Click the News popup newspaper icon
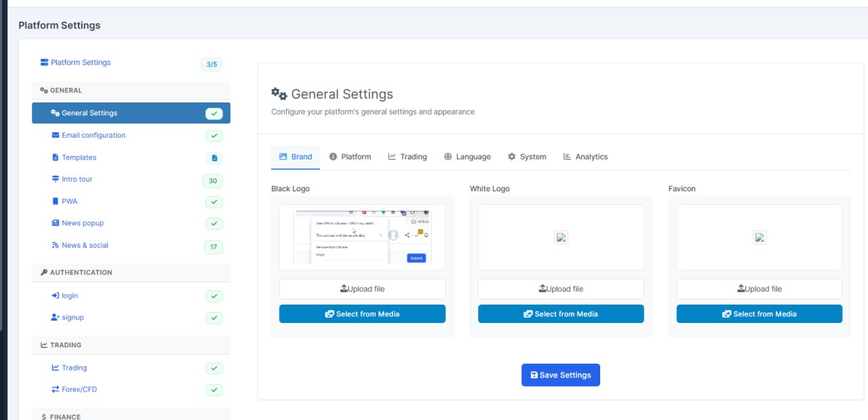This screenshot has width=868, height=420. click(x=56, y=223)
